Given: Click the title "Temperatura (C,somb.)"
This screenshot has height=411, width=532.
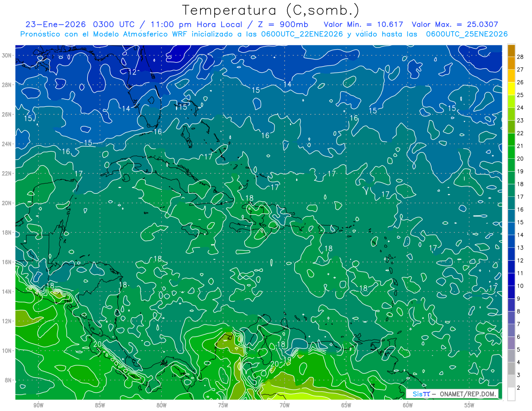Looking at the screenshot, I should 271,10.
